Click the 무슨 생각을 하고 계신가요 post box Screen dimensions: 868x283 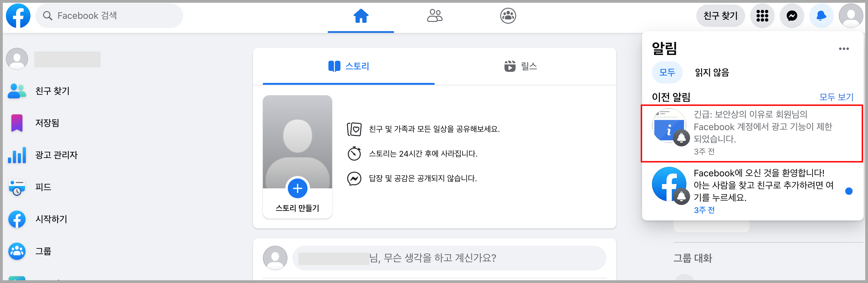pos(449,258)
